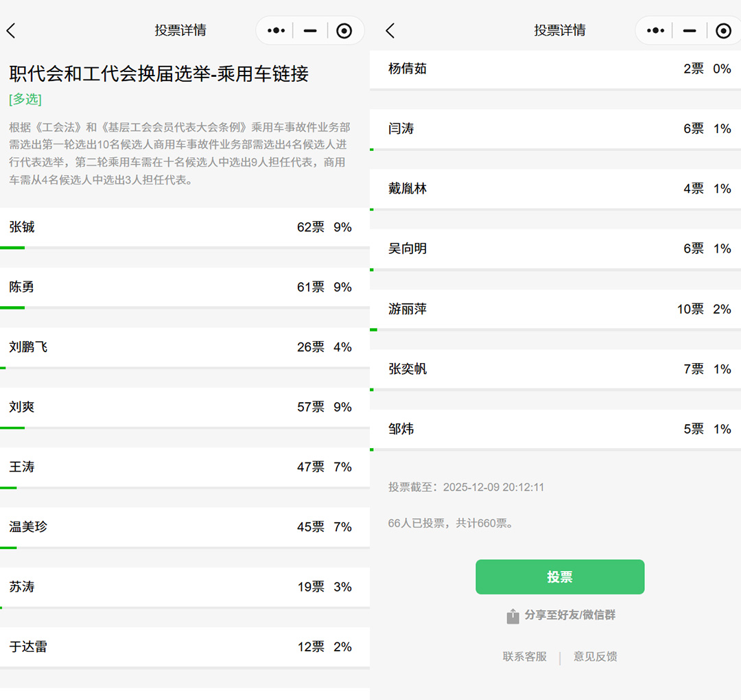Viewport: 741px width, 700px height.
Task: Expand candidate 陈勇's vote details row
Action: click(x=185, y=287)
